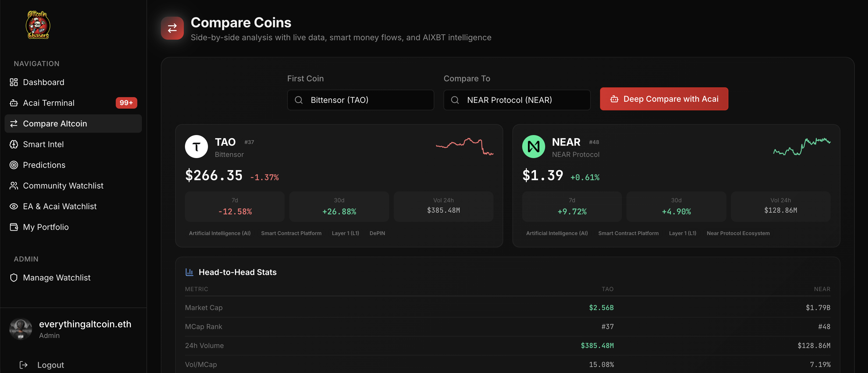
Task: Click the TAO coin logo avatar
Action: (x=196, y=146)
